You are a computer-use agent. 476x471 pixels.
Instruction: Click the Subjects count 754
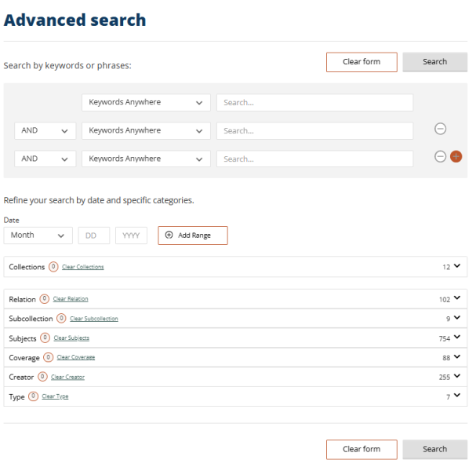coord(445,338)
